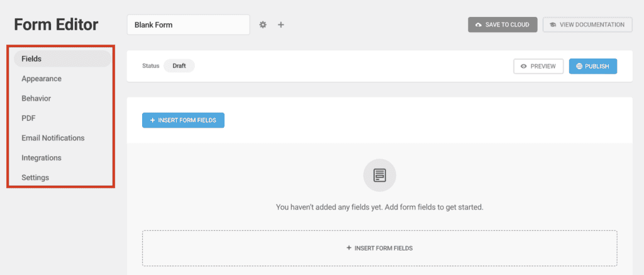Click the Form Editor heading
Viewport: 644px width, 275px height.
[56, 25]
